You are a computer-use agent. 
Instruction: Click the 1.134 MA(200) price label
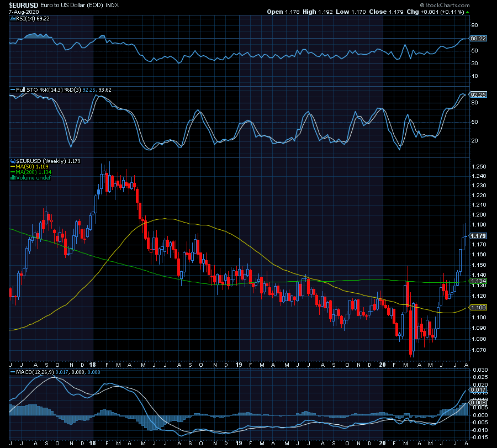click(x=478, y=281)
